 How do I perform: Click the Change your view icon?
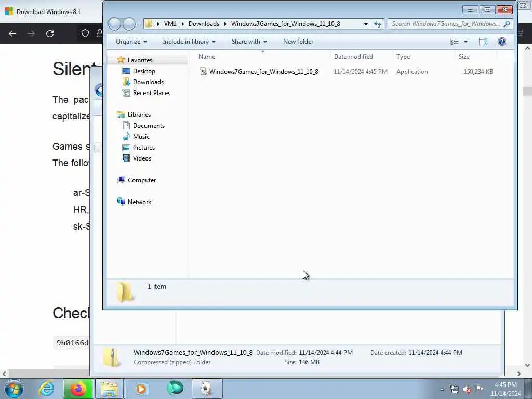pos(454,42)
